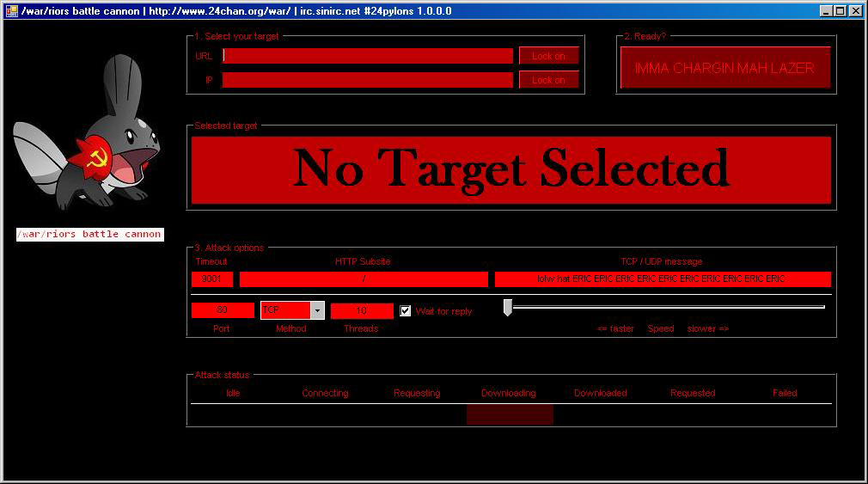Click the Idle status label
The image size is (868, 484).
(233, 393)
